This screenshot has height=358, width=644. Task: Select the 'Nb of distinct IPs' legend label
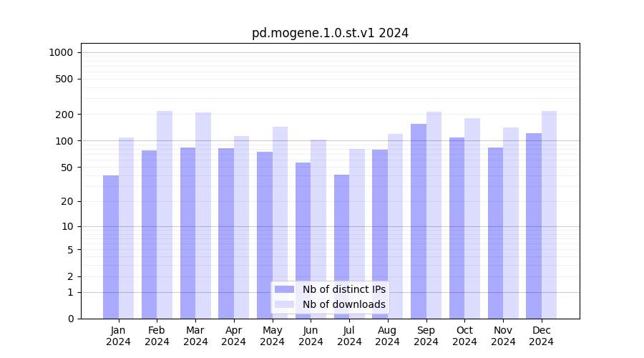tap(343, 289)
